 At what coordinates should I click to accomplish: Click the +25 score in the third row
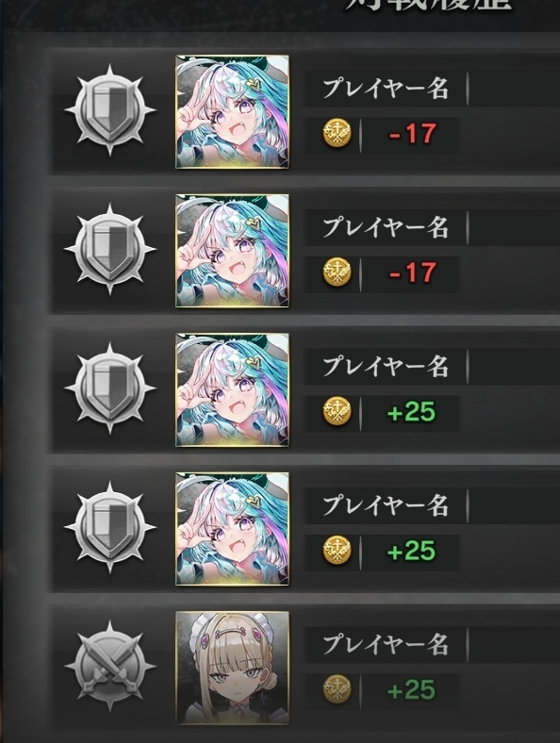[x=411, y=411]
